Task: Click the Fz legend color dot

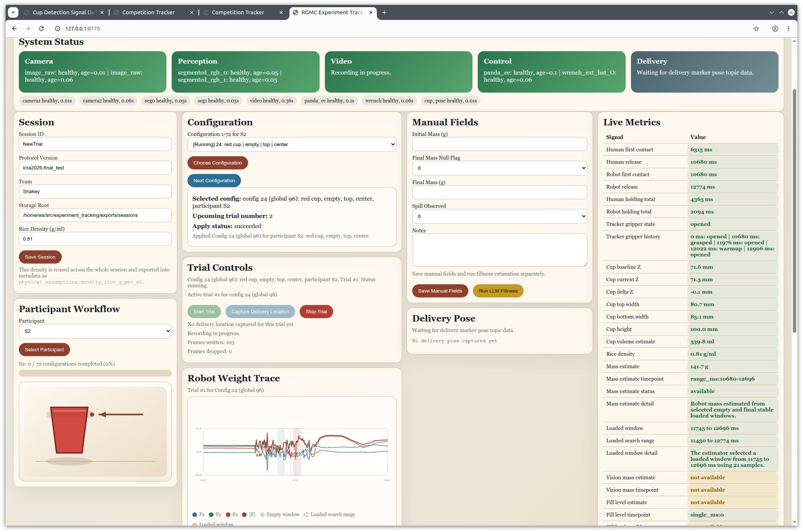Action: click(228, 515)
